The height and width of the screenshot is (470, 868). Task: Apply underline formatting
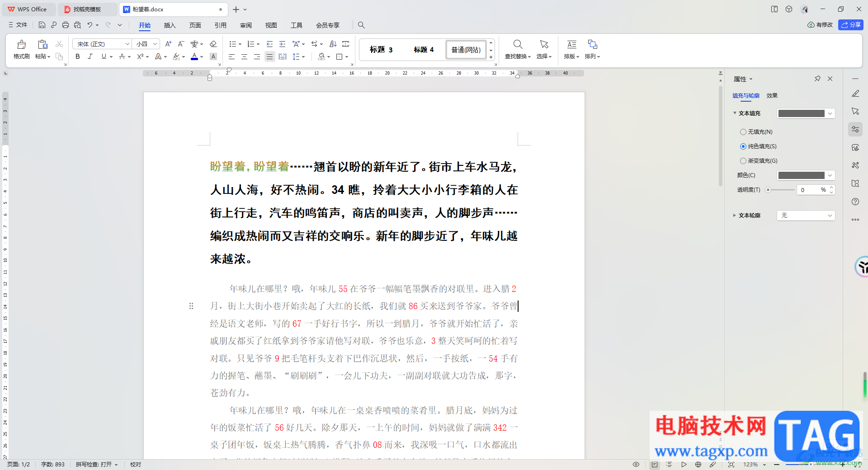tap(104, 56)
